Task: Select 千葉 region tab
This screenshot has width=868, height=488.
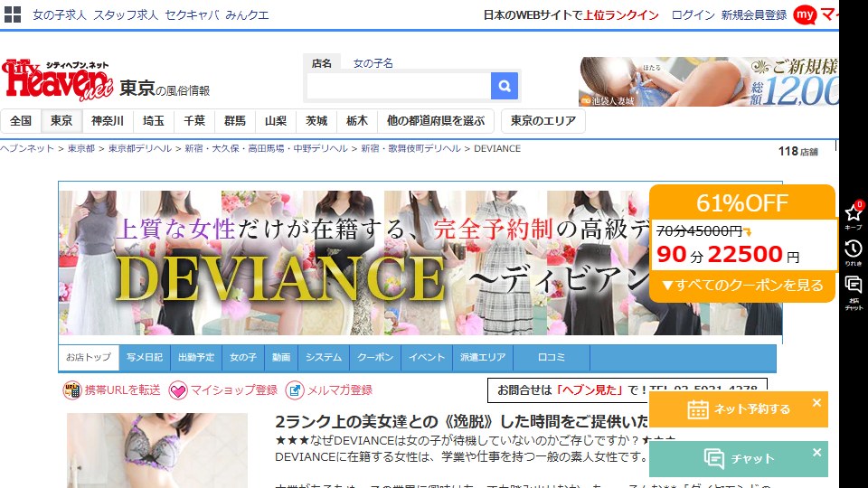Action: click(194, 120)
